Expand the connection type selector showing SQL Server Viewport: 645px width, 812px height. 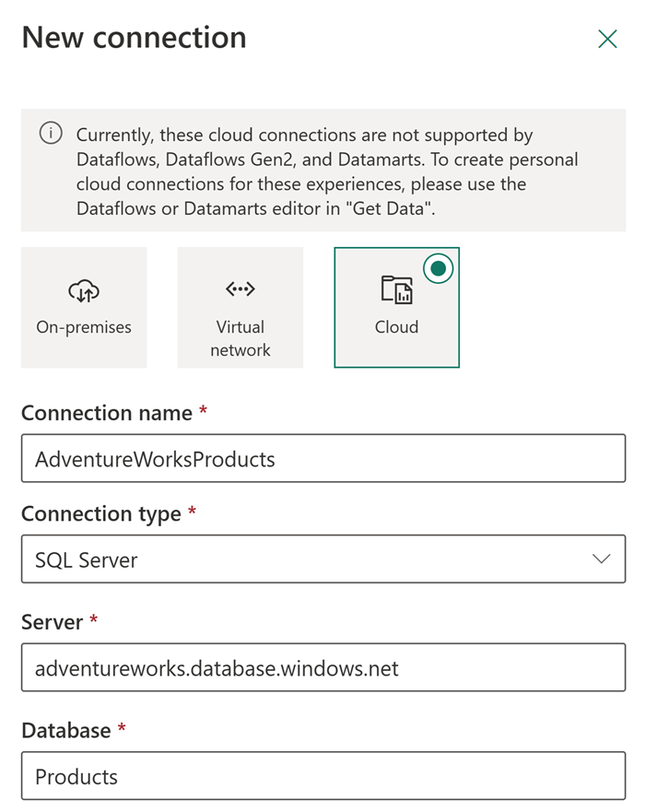(x=322, y=559)
